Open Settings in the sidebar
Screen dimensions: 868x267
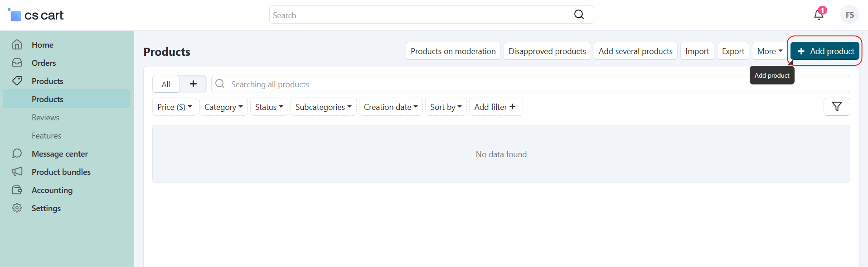(x=46, y=208)
